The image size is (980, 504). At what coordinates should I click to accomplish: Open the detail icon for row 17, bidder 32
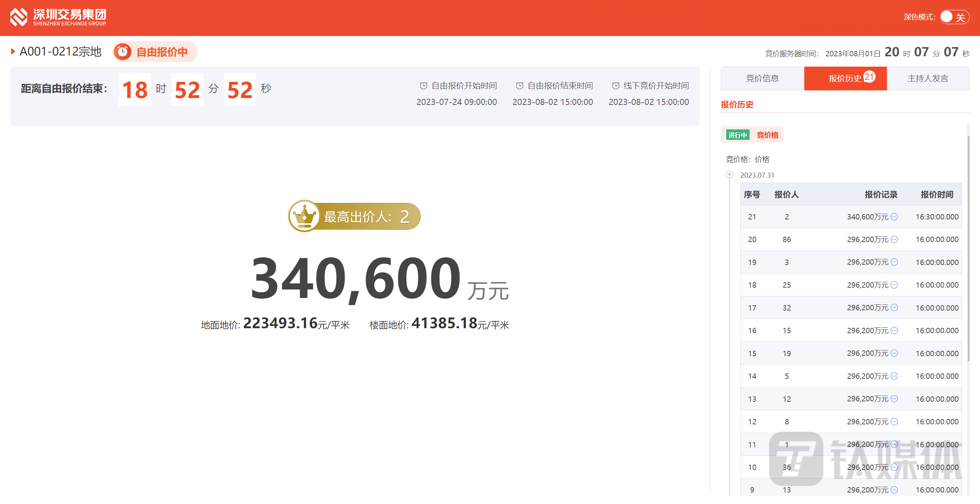pos(894,308)
